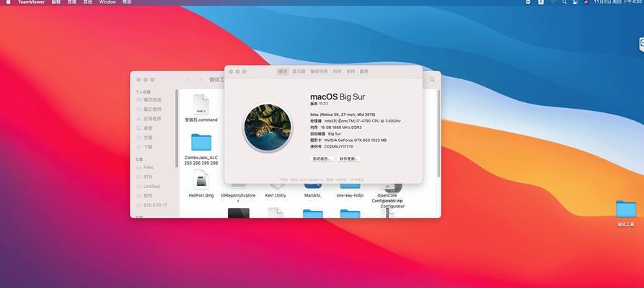Image resolution: width=644 pixels, height=288 pixels.
Task: Open the 连接 menu
Action: tap(72, 2)
